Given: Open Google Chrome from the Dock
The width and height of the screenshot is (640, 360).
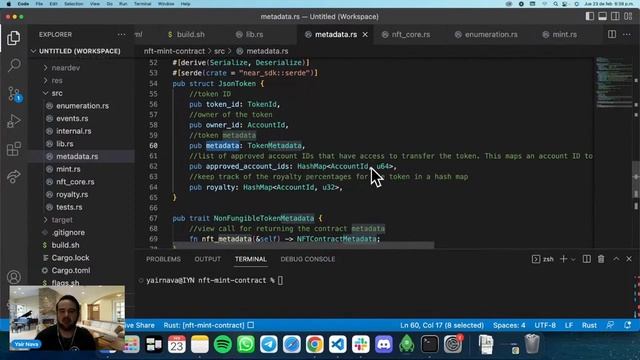Looking at the screenshot, I should (315, 344).
